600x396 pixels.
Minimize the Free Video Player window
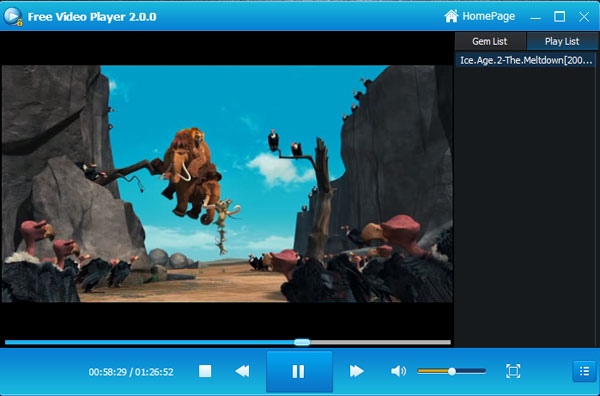[536, 17]
